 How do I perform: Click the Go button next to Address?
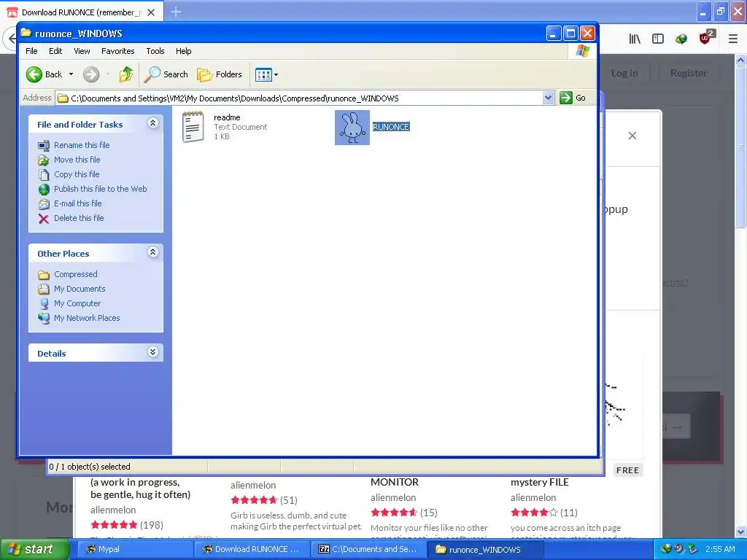click(573, 98)
